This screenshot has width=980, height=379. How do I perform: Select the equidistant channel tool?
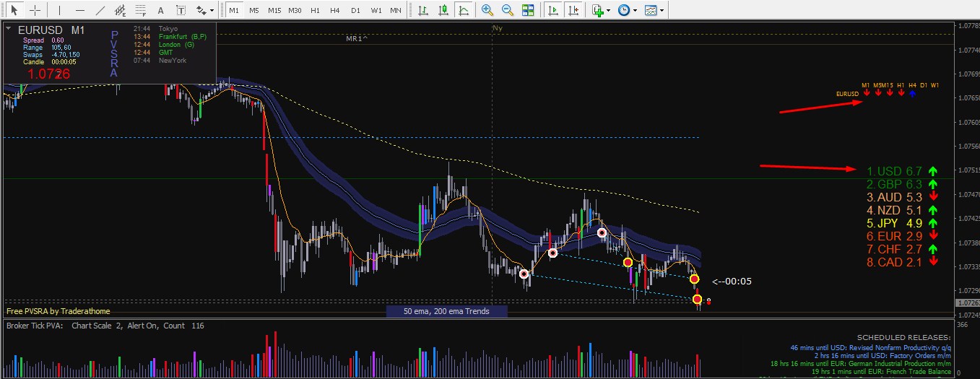(x=120, y=11)
